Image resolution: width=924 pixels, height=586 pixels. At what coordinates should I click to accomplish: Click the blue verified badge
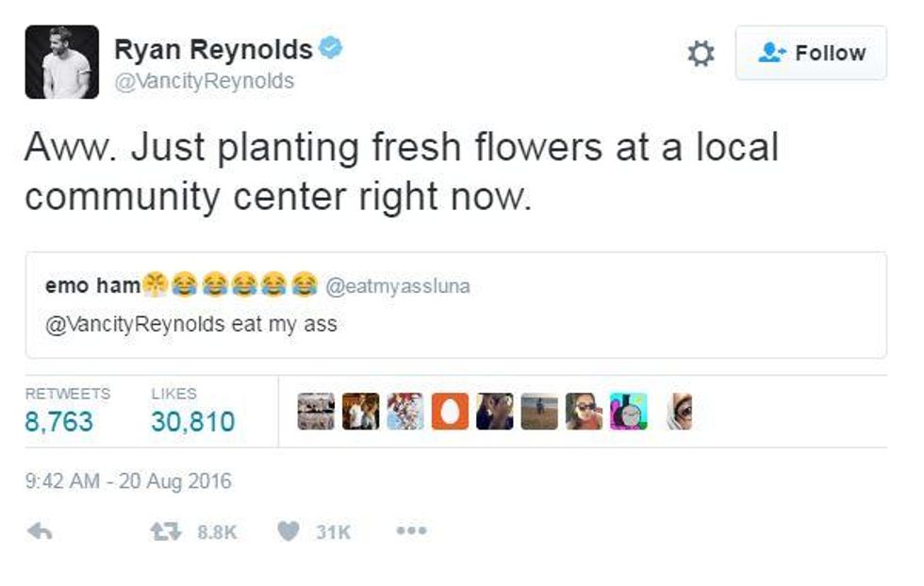click(x=331, y=47)
